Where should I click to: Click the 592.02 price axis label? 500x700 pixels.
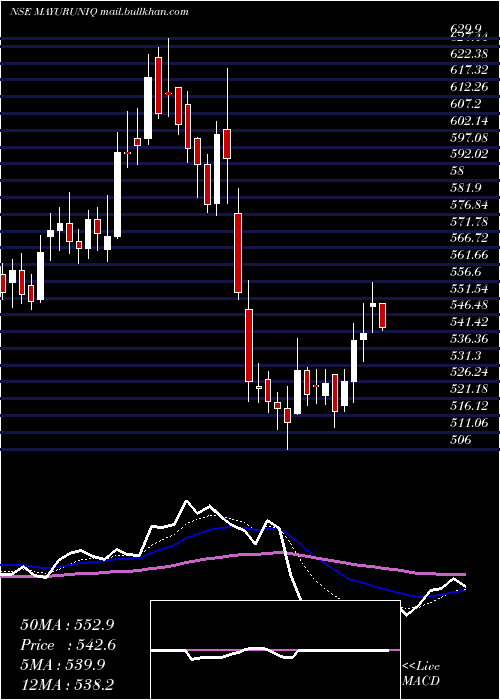469,154
